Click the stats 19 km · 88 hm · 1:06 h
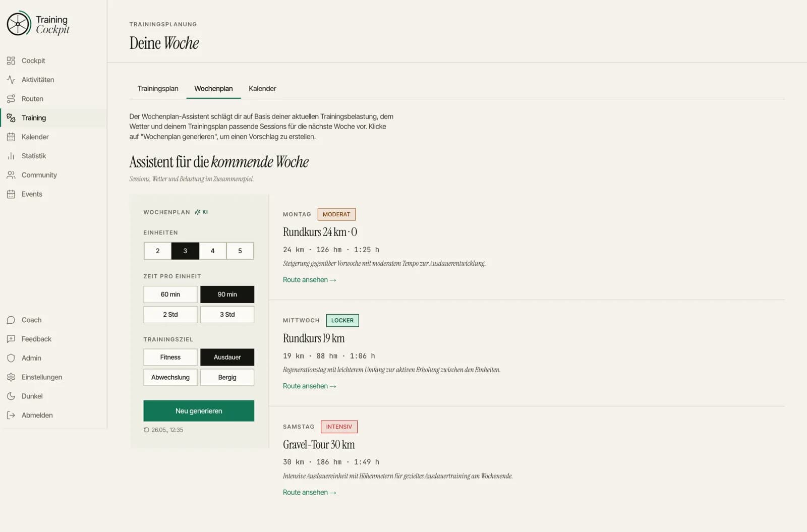The width and height of the screenshot is (807, 532). click(329, 356)
